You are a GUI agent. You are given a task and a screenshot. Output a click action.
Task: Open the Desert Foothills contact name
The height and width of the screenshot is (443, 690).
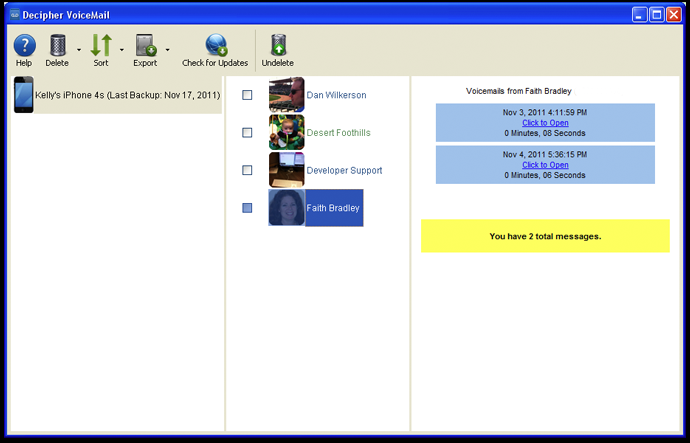338,133
